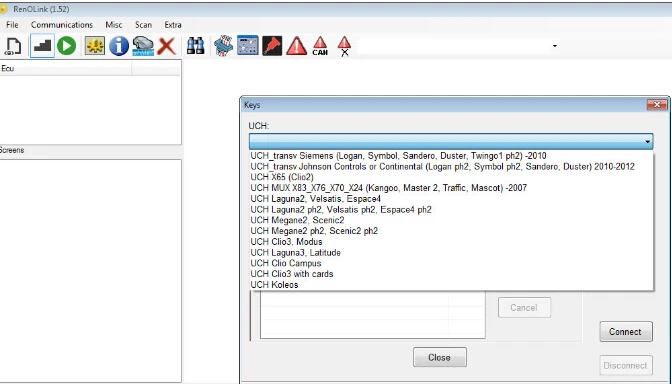This screenshot has height=386, width=672.
Task: Click the warning triangle with X icon
Action: tap(344, 46)
